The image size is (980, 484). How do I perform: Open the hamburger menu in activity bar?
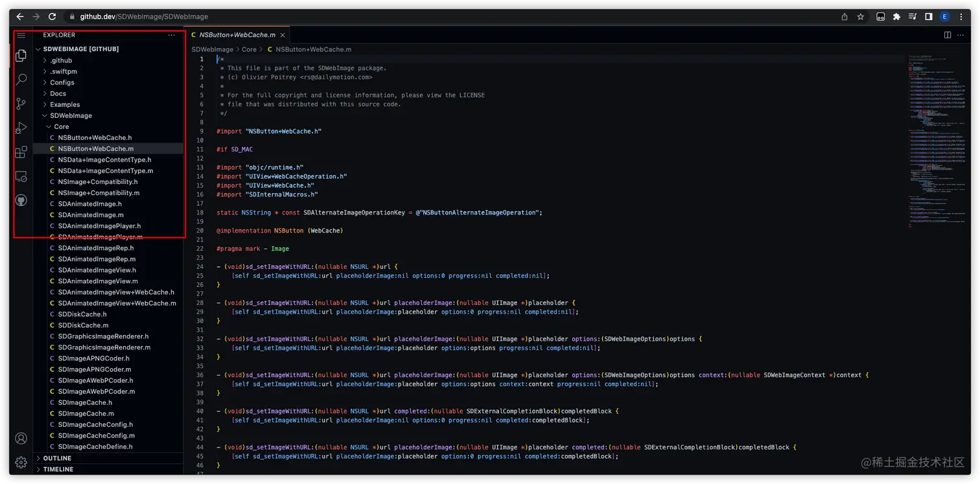(21, 35)
